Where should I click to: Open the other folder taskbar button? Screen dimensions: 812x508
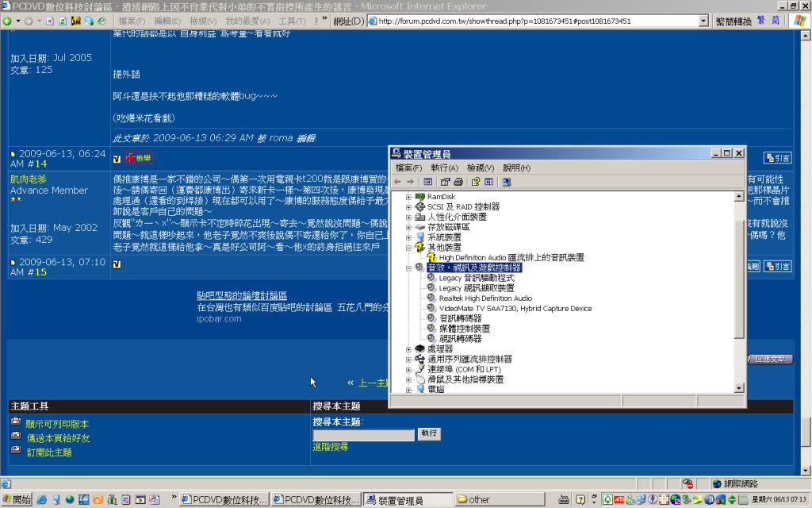500,500
